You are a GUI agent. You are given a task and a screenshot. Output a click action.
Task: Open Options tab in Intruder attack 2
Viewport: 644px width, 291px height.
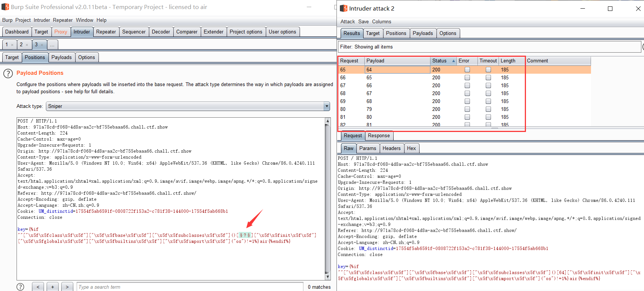448,33
